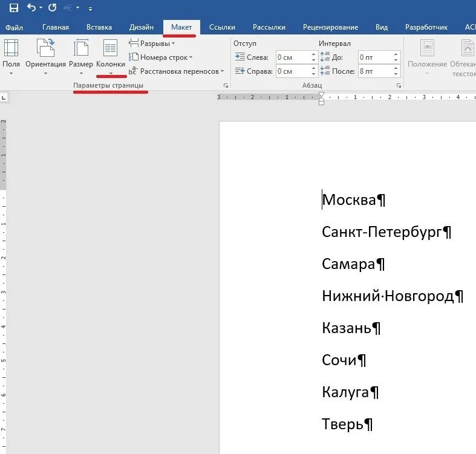The width and height of the screenshot is (476, 454).
Task: Click the Нижний Новгород line
Action: [x=393, y=296]
